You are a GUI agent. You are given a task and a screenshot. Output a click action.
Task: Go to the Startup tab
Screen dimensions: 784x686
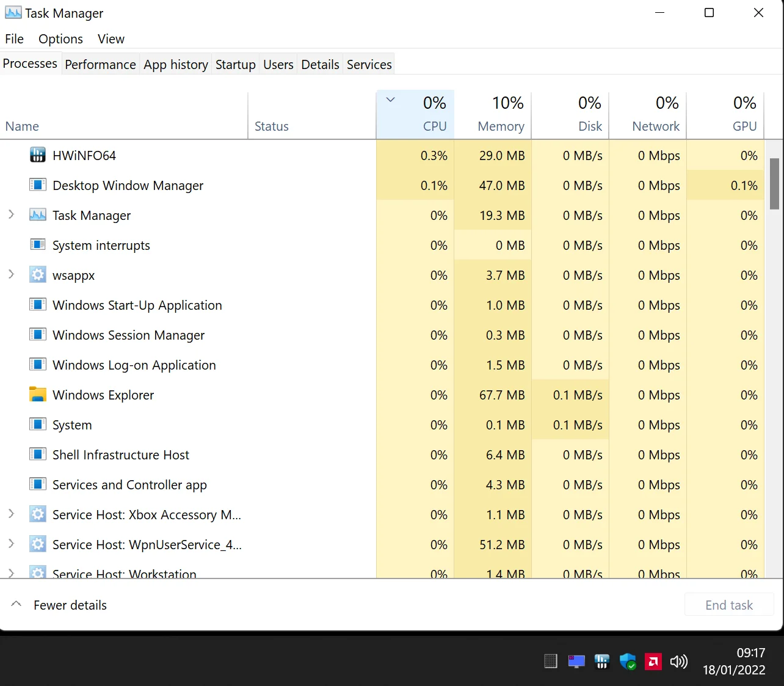coord(236,65)
